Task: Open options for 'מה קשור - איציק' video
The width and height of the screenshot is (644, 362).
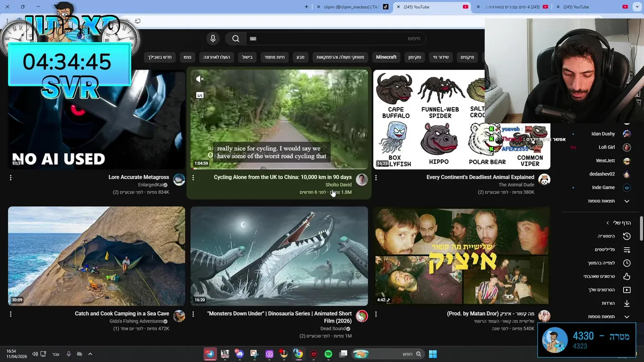Action: pyautogui.click(x=376, y=314)
